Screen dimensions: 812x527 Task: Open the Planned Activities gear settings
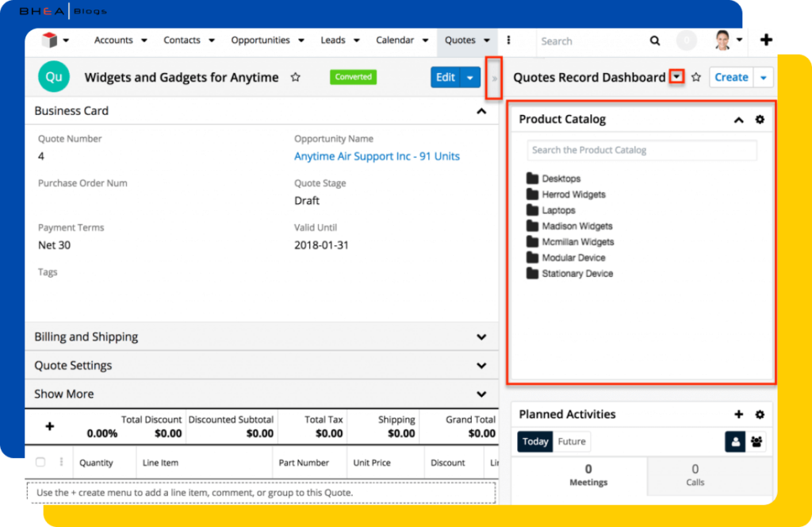tap(760, 414)
